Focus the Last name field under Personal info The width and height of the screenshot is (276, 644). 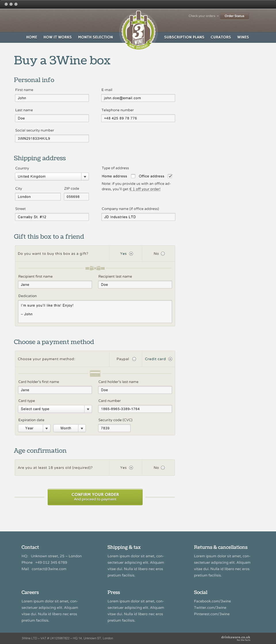tap(52, 118)
